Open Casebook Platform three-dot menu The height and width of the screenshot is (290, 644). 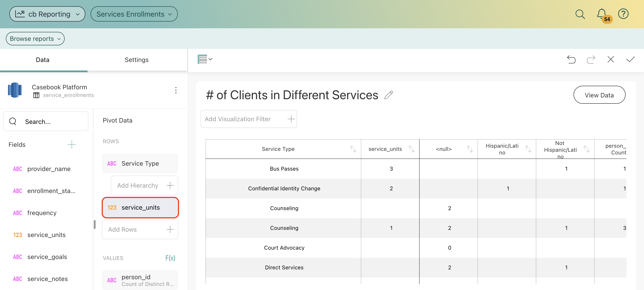[176, 90]
